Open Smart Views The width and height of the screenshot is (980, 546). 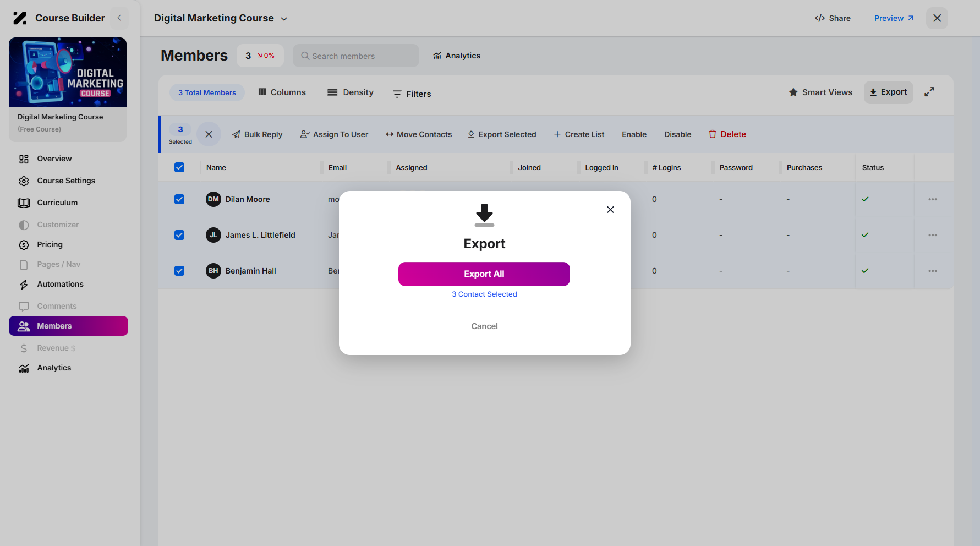coord(820,92)
